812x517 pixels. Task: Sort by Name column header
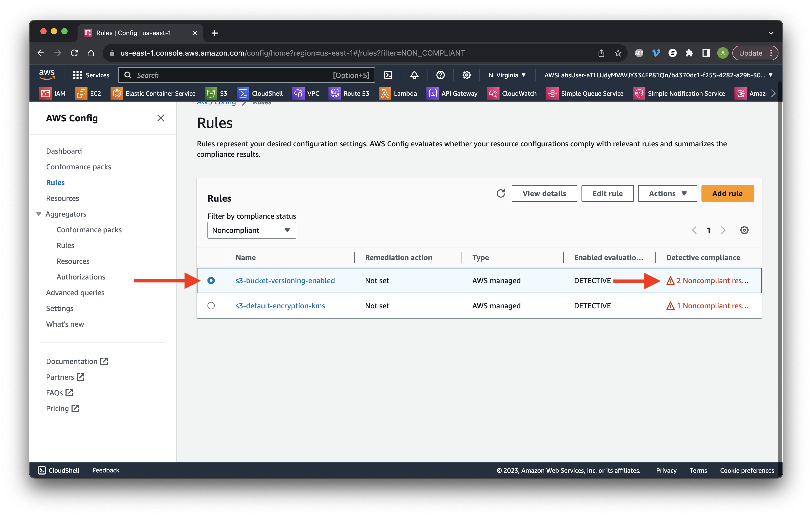tap(245, 257)
